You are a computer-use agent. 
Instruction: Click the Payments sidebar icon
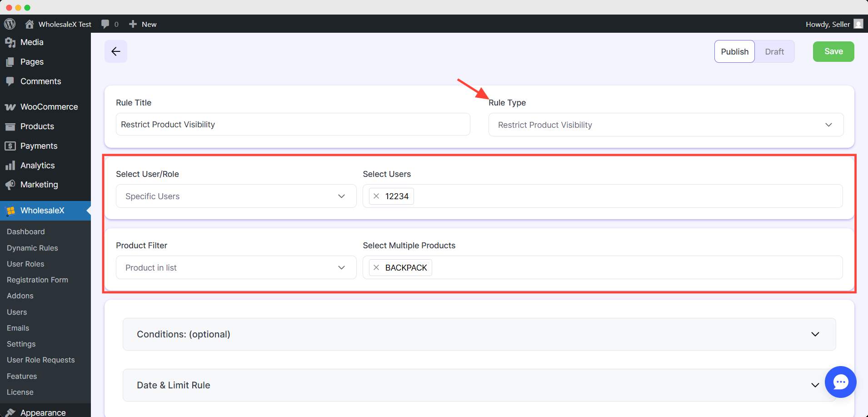[10, 146]
